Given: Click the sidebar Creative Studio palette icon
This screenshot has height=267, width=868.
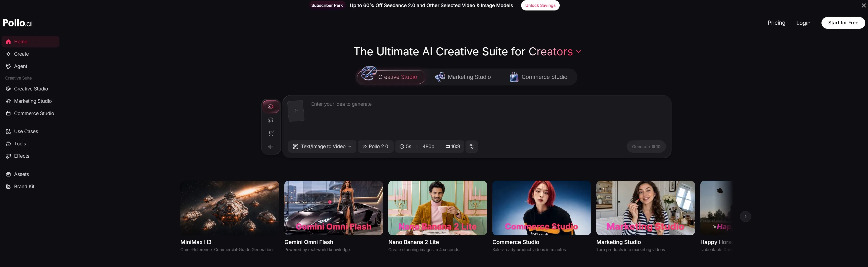Looking at the screenshot, I should pyautogui.click(x=8, y=89).
